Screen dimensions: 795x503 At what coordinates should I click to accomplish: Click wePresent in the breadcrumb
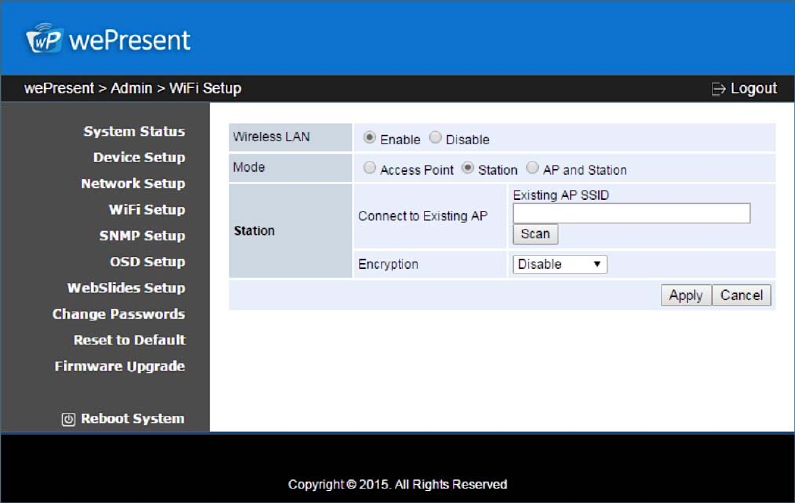pyautogui.click(x=59, y=88)
